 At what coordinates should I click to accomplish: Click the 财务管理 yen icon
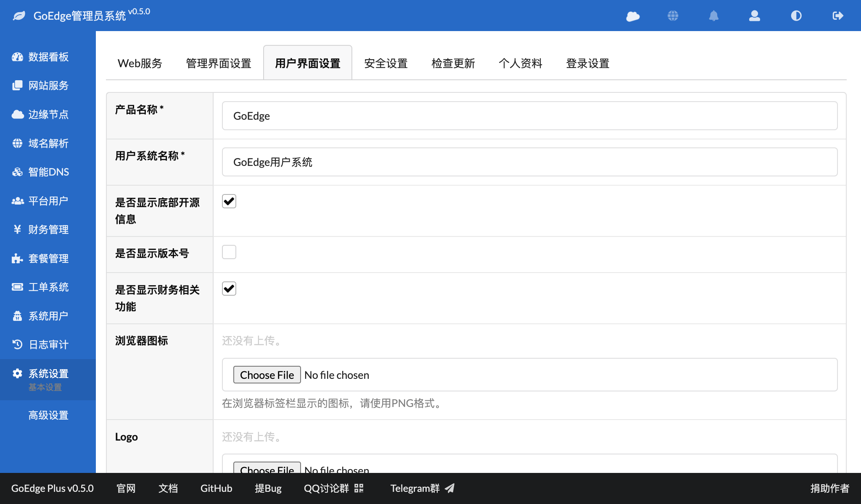[17, 229]
